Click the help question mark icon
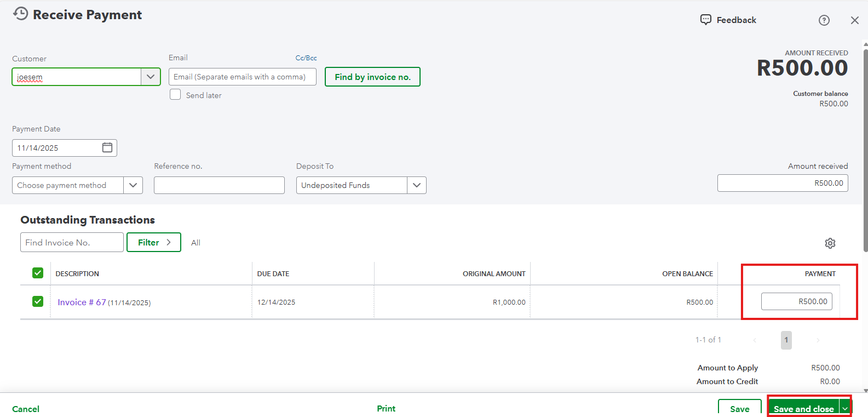This screenshot has height=417, width=868. click(x=824, y=20)
